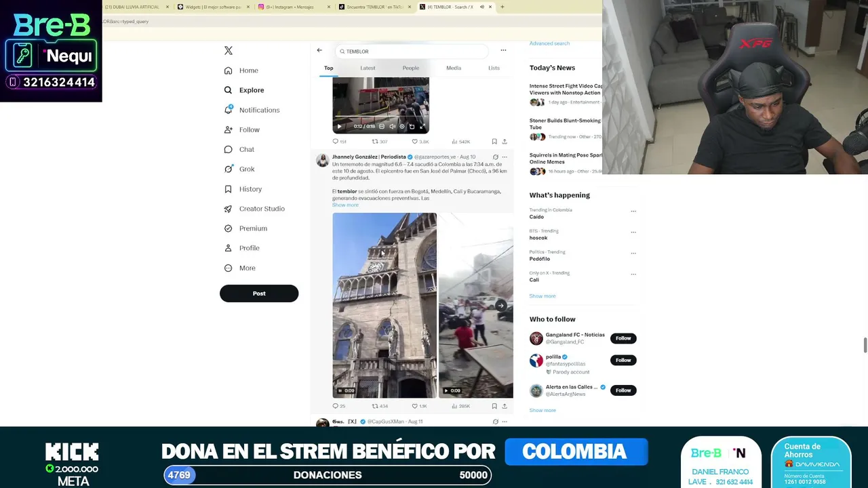The height and width of the screenshot is (488, 868).
Task: Share the Jhannely González post
Action: (505, 406)
